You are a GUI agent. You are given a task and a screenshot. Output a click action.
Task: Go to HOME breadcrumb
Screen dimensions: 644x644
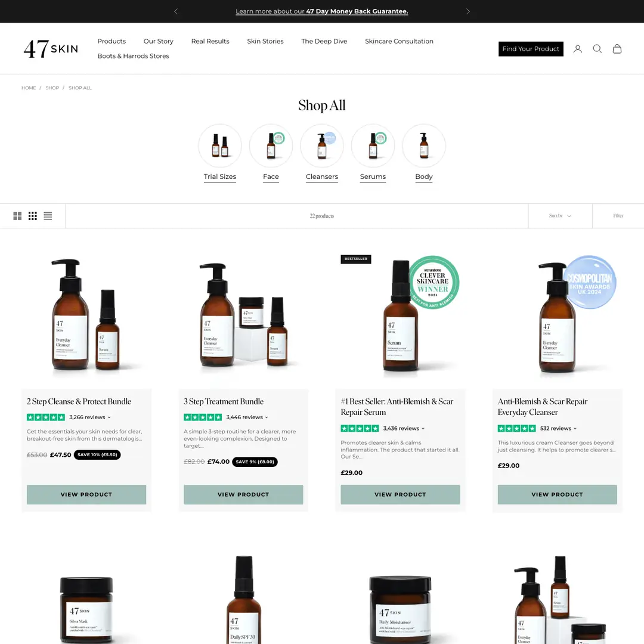(x=29, y=88)
